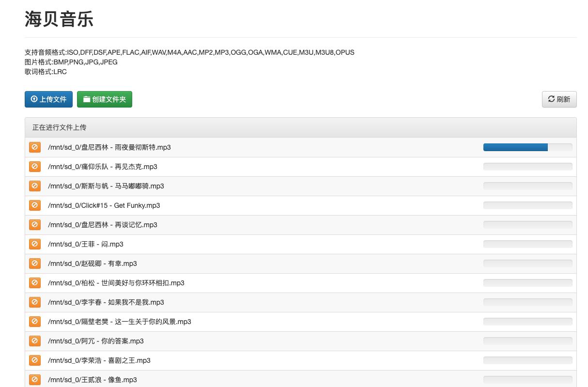The image size is (588, 387).
Task: Cancel uploading 盘尼西林 - 雨夜曼彻斯特.mp3
Action: coord(34,147)
